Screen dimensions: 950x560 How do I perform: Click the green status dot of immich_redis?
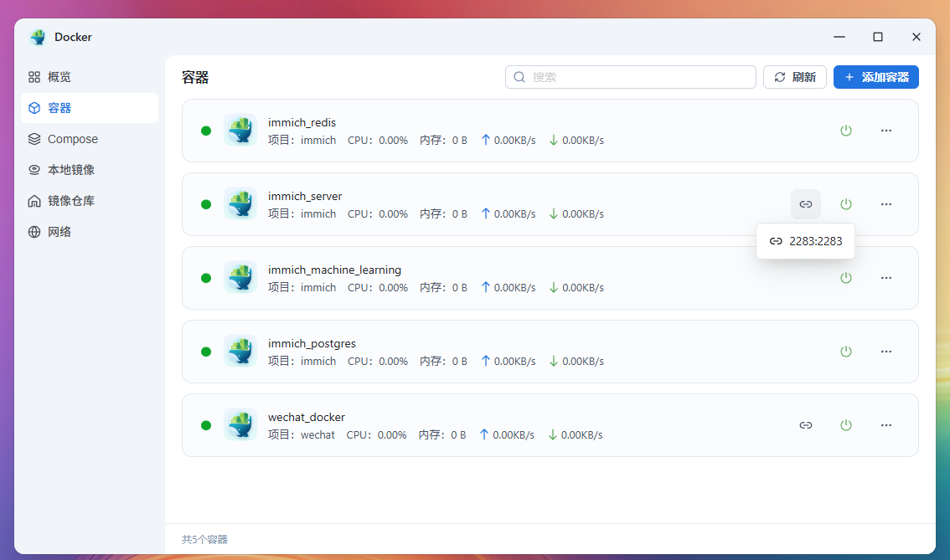click(206, 131)
